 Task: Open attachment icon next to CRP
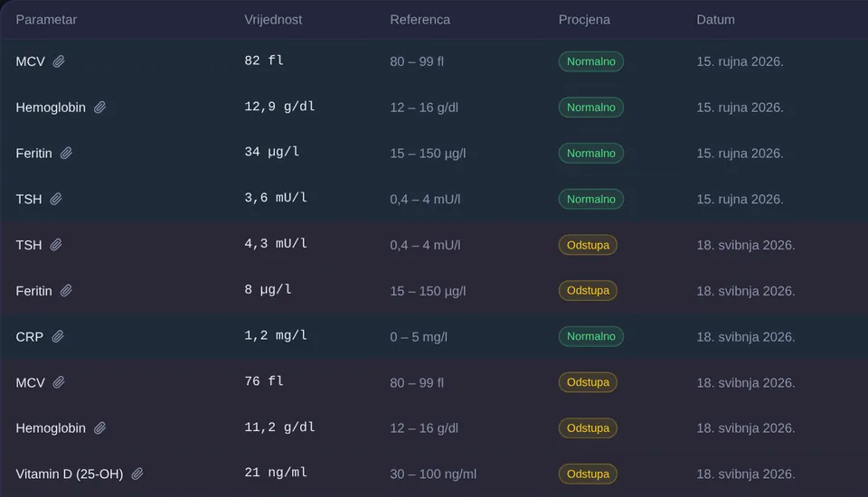point(58,336)
